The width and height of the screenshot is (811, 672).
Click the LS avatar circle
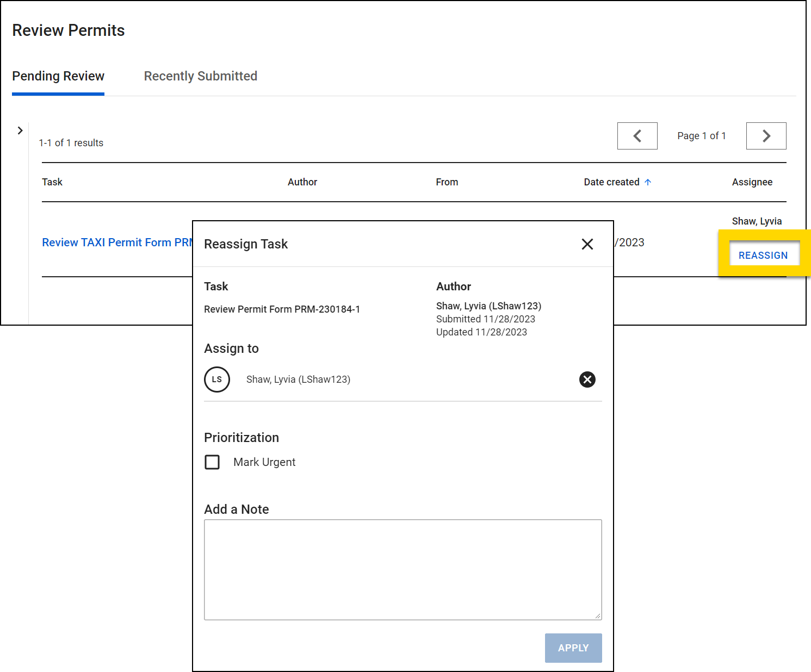coord(217,379)
